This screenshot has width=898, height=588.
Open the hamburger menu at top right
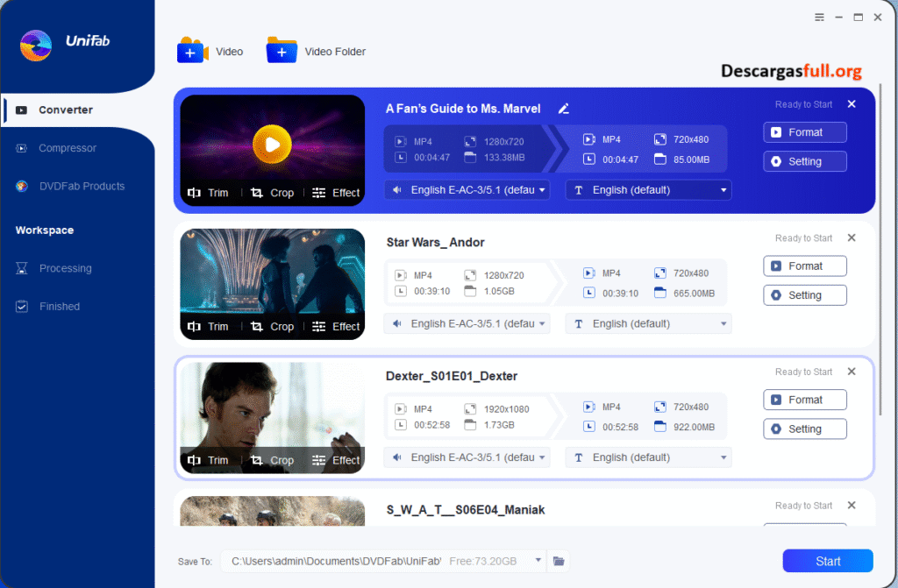(819, 17)
